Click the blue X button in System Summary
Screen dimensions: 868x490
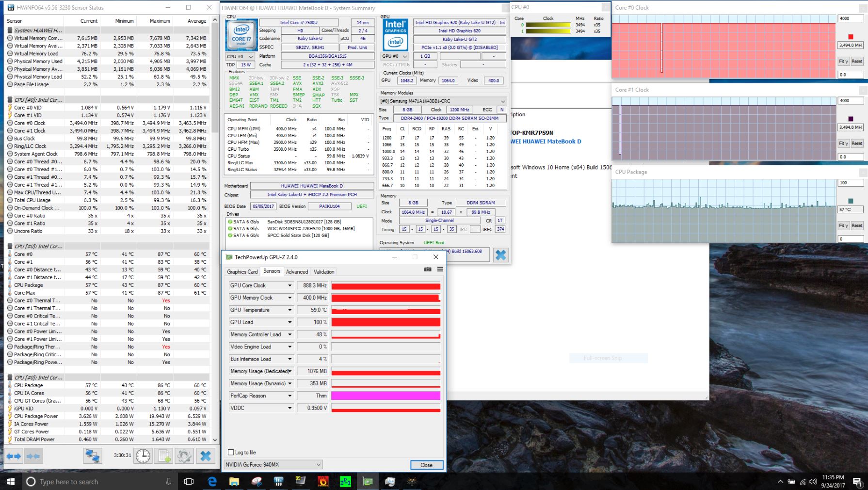(x=500, y=255)
